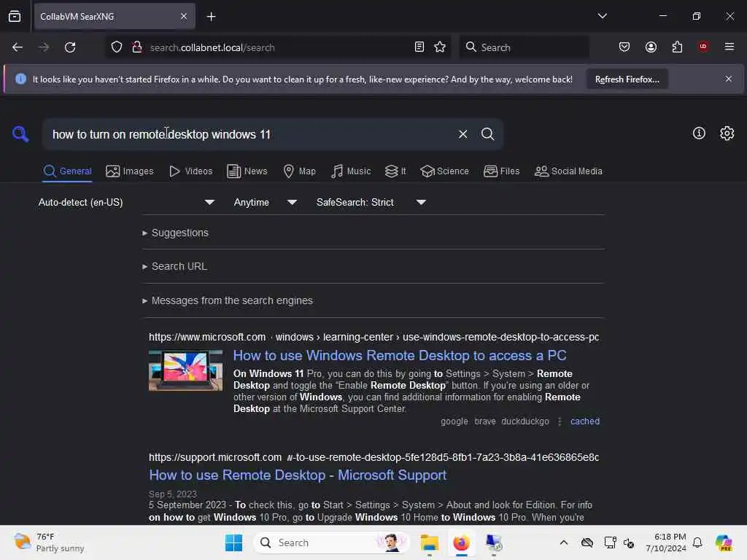Toggle reader view icon in address bar
The image size is (747, 560).
coord(419,47)
